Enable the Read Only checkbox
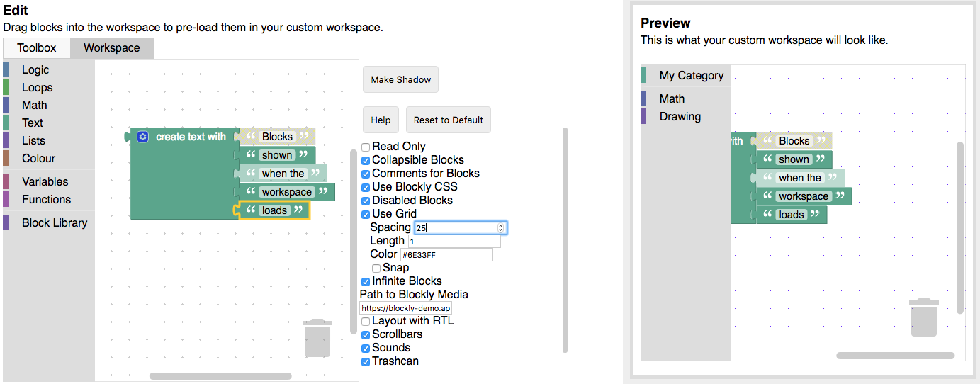980x384 pixels. (x=366, y=147)
